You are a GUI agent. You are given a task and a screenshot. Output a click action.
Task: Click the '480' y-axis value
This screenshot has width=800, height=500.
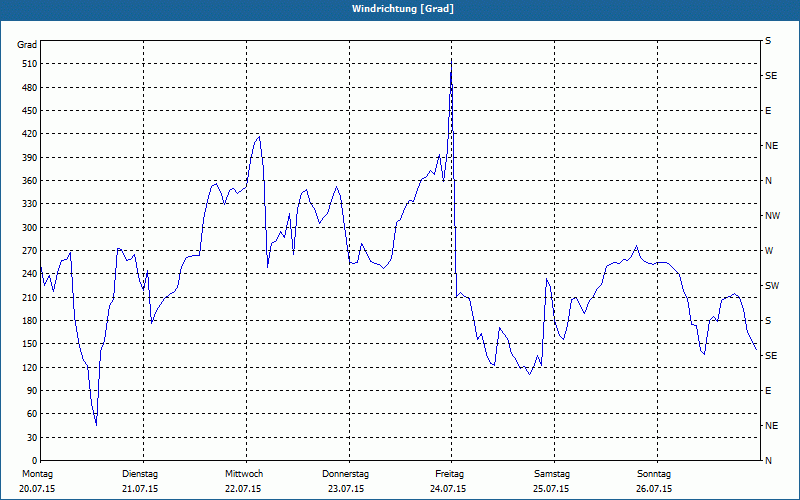tap(30, 88)
